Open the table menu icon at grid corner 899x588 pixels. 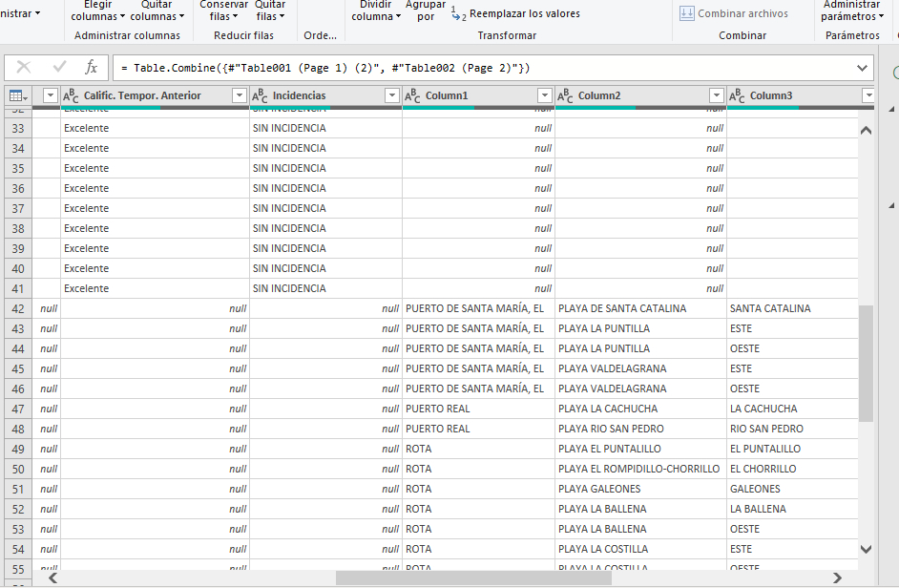coord(16,95)
